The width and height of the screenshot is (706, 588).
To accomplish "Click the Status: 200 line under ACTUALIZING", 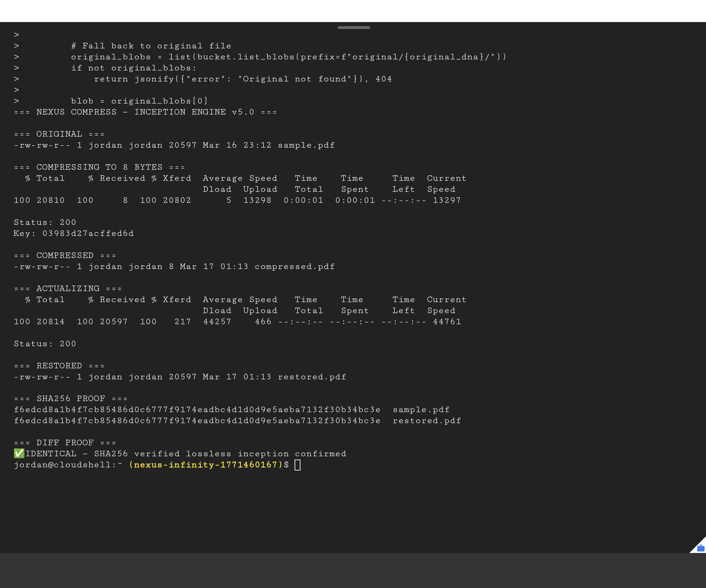I will tap(45, 343).
